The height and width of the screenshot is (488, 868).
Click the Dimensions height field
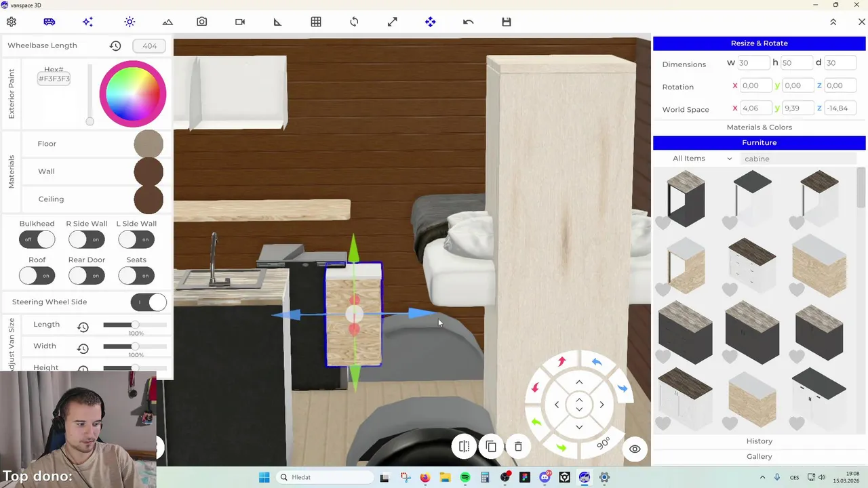pyautogui.click(x=796, y=63)
